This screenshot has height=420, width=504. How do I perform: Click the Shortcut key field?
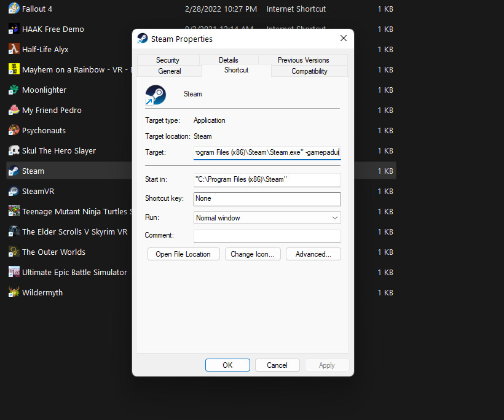point(267,199)
